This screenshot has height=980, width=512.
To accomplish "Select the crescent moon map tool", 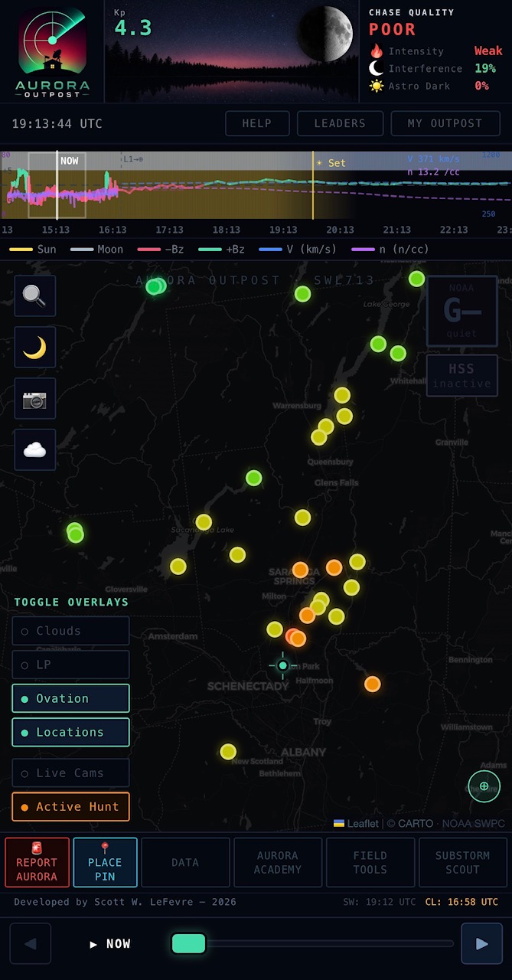I will point(35,348).
